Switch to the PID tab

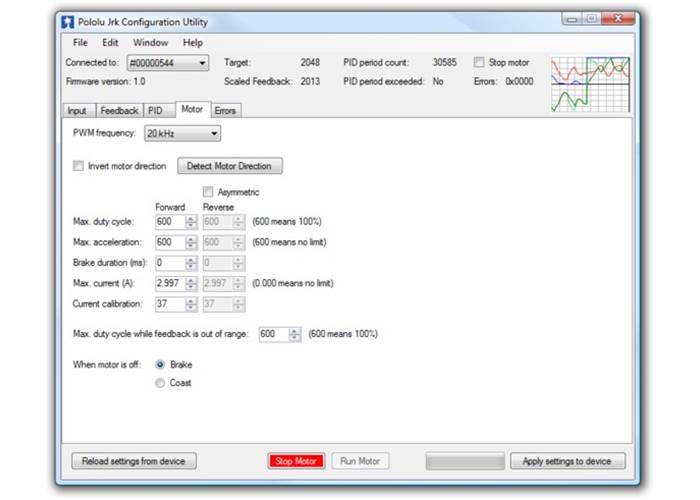155,110
